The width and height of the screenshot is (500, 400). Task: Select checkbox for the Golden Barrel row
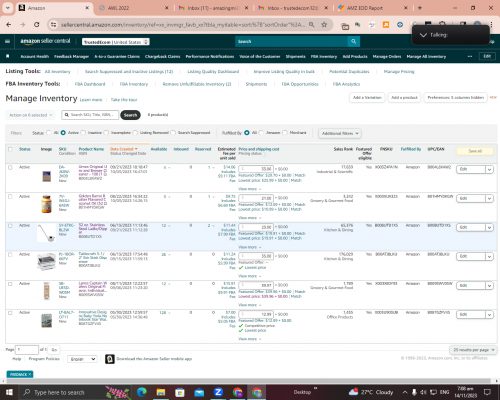pos(10,197)
